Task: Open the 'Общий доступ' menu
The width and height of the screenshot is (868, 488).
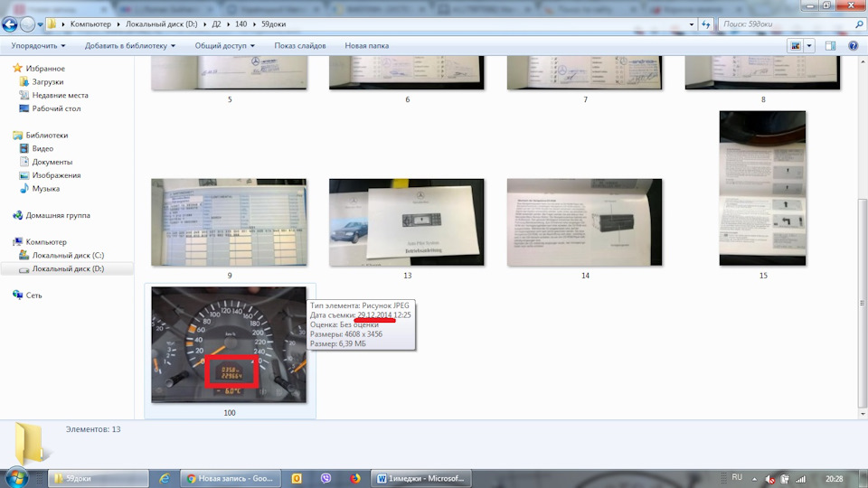Action: tap(225, 46)
